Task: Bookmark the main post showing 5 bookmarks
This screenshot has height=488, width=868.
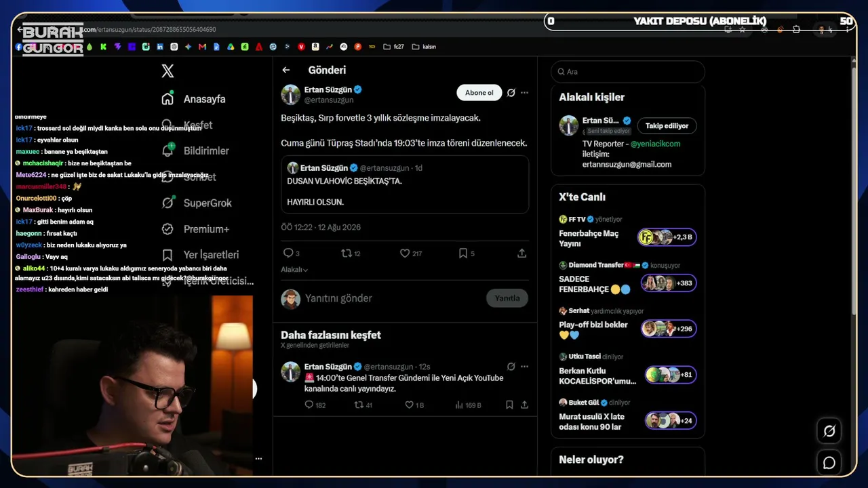Action: tap(463, 253)
